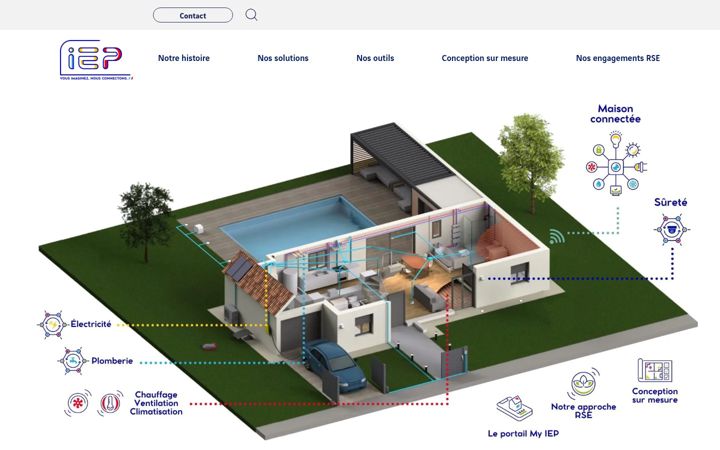Click the floor plan icon above Conception sur mesure
This screenshot has height=450, width=720.
coord(655,370)
